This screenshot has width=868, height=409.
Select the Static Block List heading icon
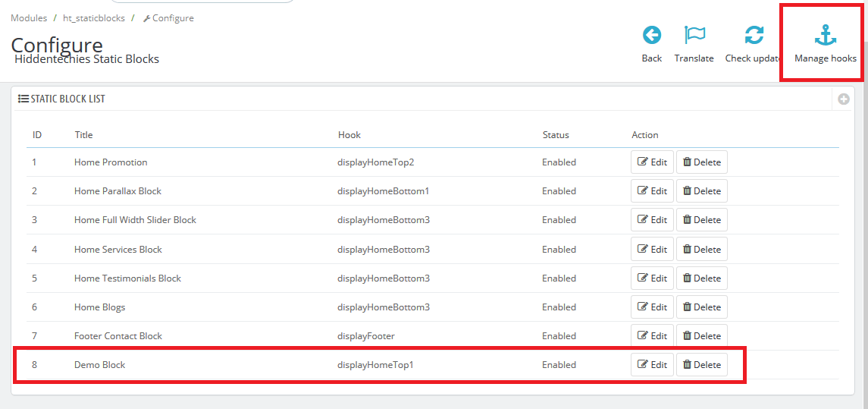coord(24,99)
